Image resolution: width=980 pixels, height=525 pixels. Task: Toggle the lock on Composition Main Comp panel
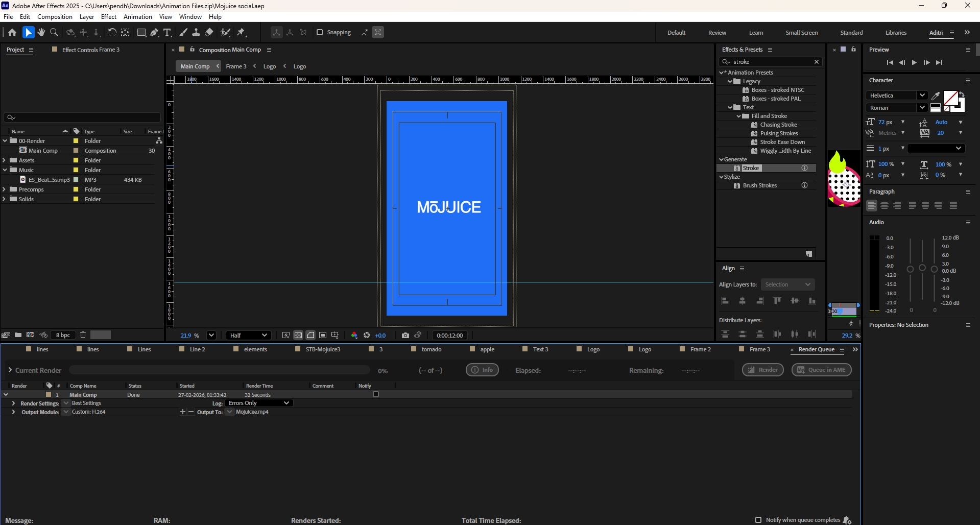(192, 50)
